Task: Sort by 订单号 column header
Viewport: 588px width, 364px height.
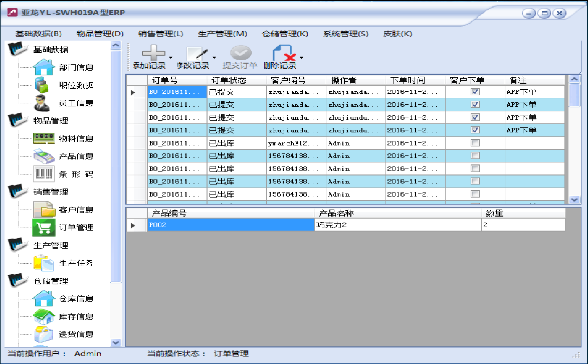Action: pos(177,80)
